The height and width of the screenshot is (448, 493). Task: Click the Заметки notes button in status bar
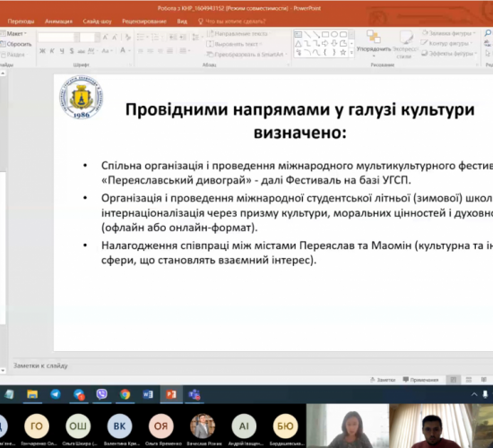click(383, 380)
